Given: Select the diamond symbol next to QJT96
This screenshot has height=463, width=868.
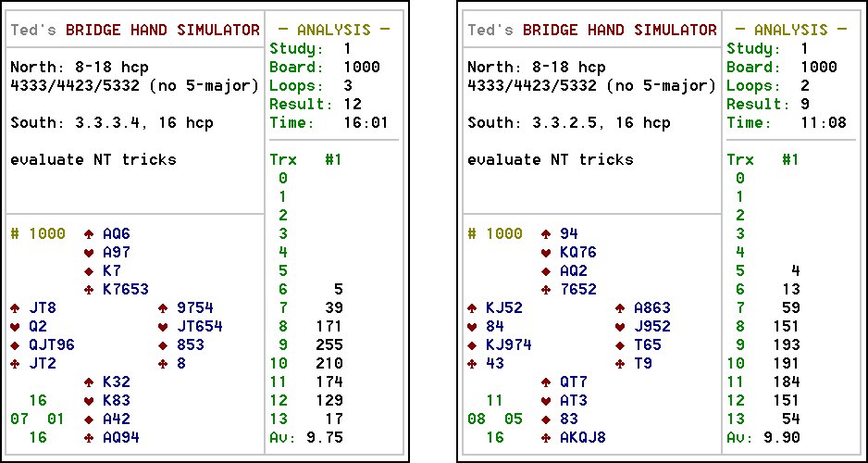Looking at the screenshot, I should 15,345.
